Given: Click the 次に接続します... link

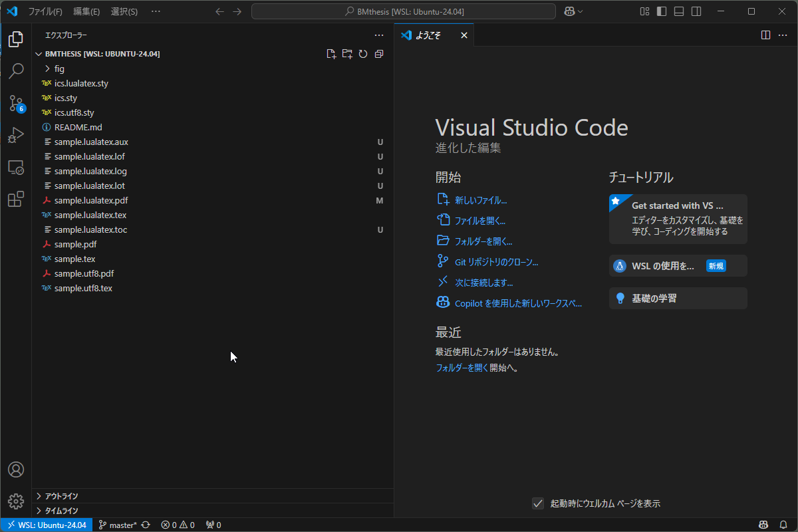Looking at the screenshot, I should [483, 283].
